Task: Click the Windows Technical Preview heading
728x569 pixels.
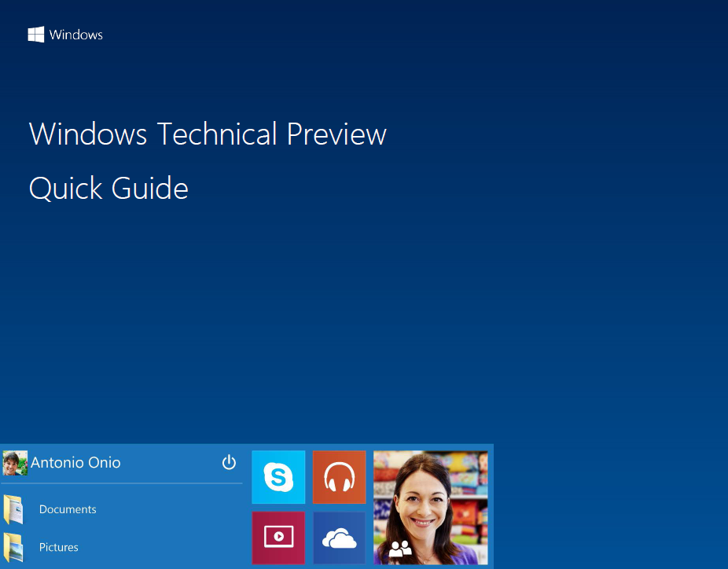Action: [208, 134]
